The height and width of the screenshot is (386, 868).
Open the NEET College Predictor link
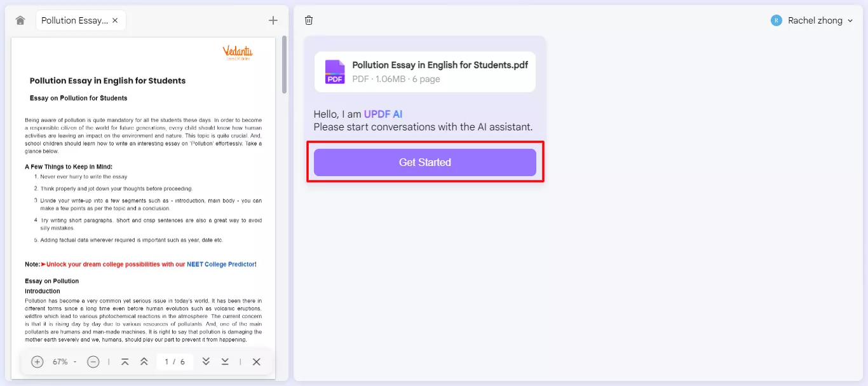click(x=220, y=264)
